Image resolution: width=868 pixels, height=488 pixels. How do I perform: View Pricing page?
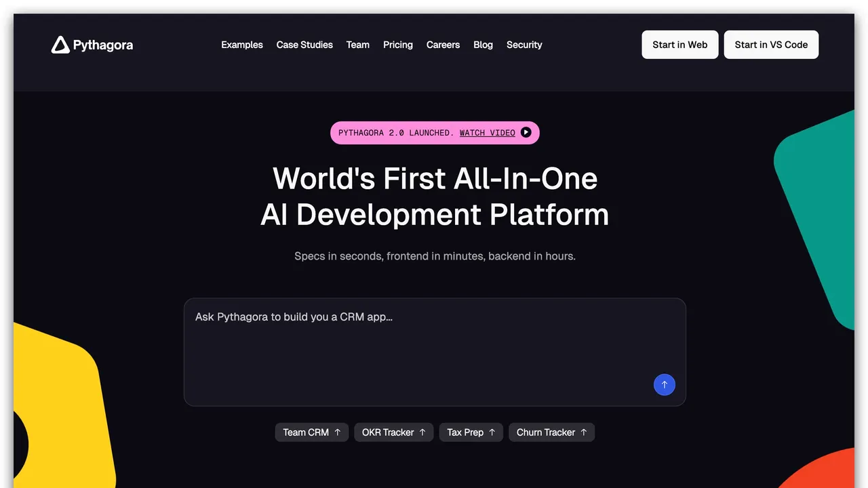(x=398, y=45)
